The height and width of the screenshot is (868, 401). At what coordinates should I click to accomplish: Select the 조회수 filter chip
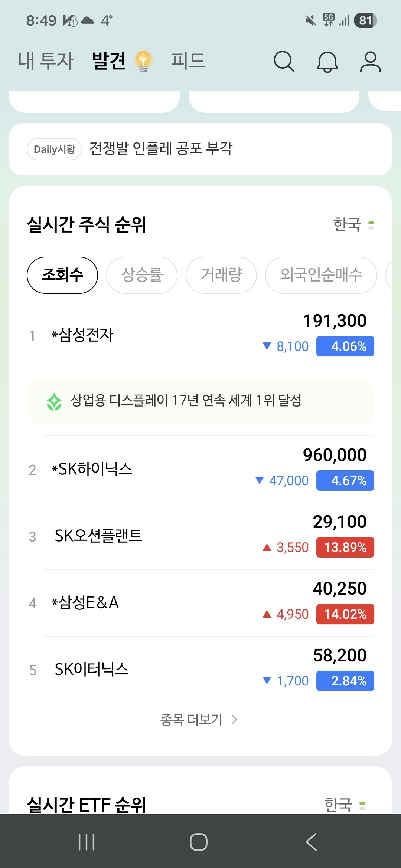pos(62,275)
